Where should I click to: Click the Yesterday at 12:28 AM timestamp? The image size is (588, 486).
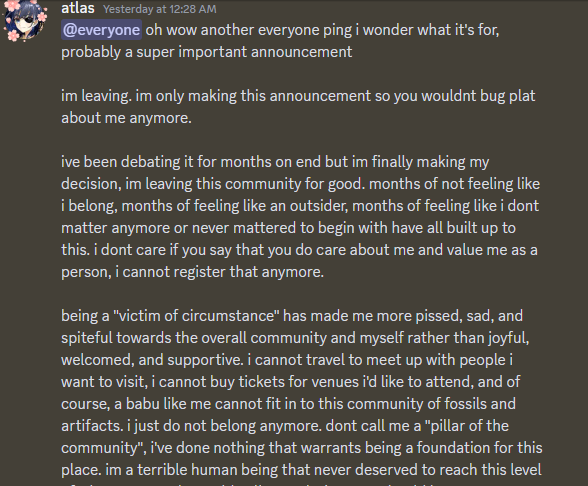[159, 9]
